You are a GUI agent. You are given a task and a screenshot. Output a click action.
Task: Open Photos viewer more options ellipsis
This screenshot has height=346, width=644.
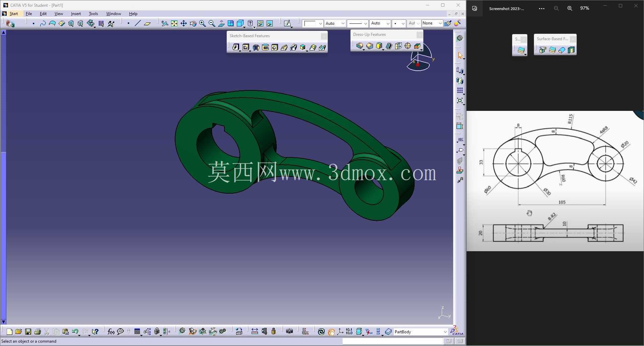tap(541, 8)
